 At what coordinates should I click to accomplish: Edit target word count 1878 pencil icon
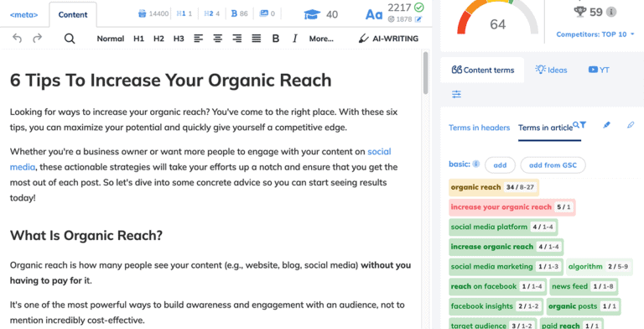pyautogui.click(x=418, y=19)
